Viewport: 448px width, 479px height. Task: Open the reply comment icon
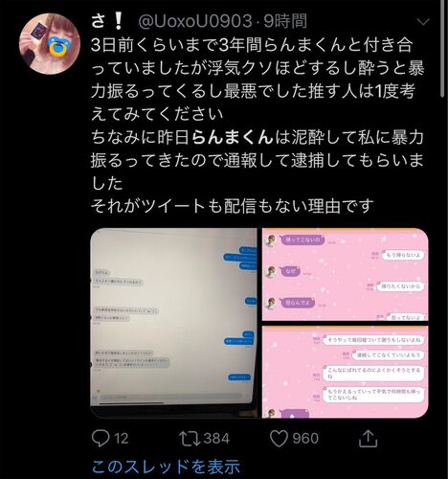(x=101, y=438)
